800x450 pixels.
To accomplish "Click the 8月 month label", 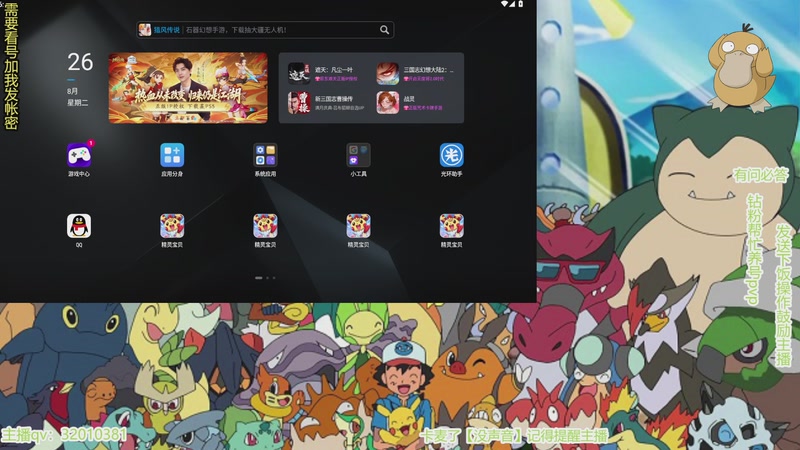I will coord(72,91).
